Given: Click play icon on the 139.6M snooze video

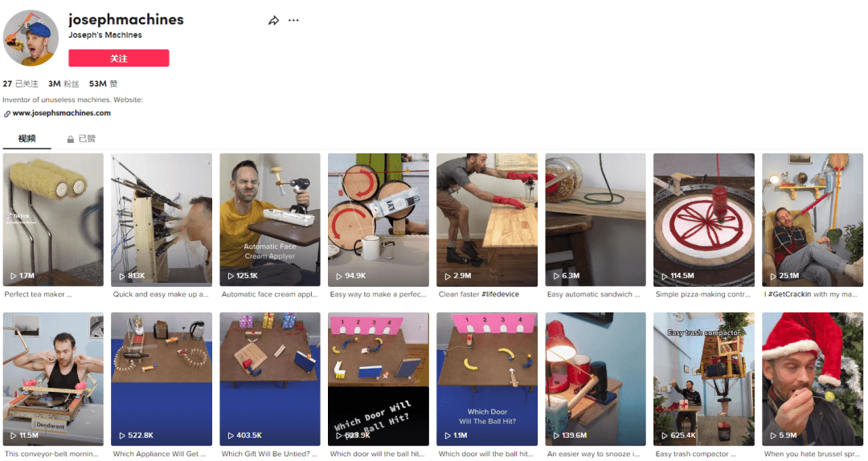Looking at the screenshot, I should (x=556, y=435).
